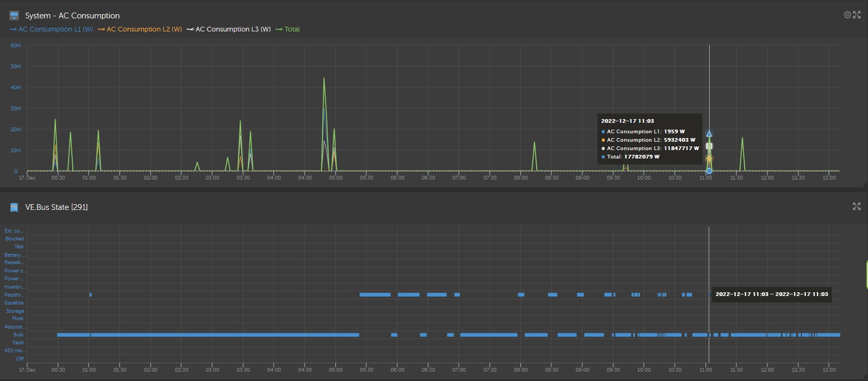Click the tallest Total spike near 04:48
Viewport: 868px width, 381px height.
point(324,79)
